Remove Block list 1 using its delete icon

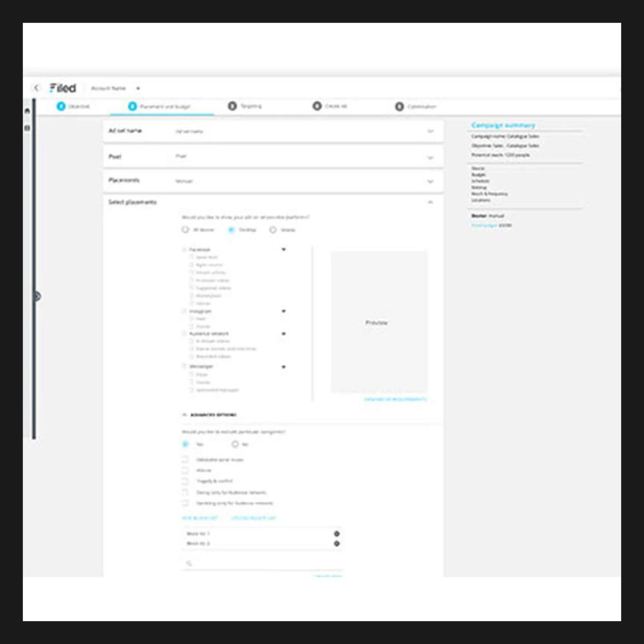337,534
